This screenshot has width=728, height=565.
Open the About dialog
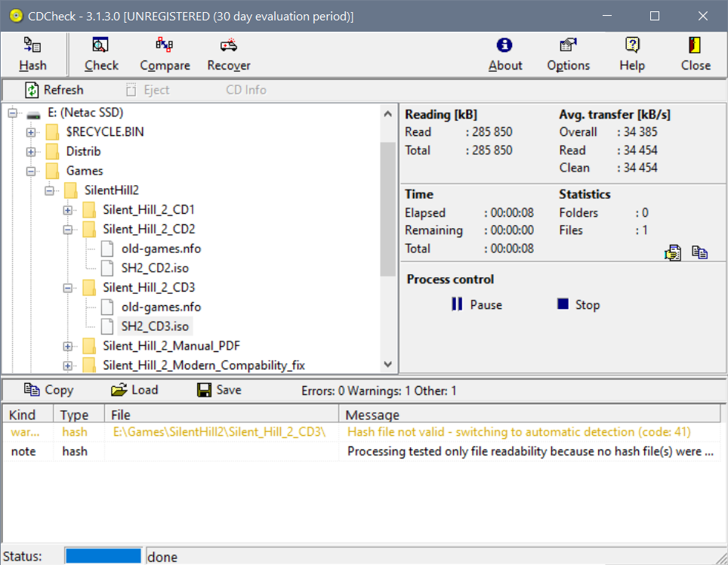click(505, 54)
